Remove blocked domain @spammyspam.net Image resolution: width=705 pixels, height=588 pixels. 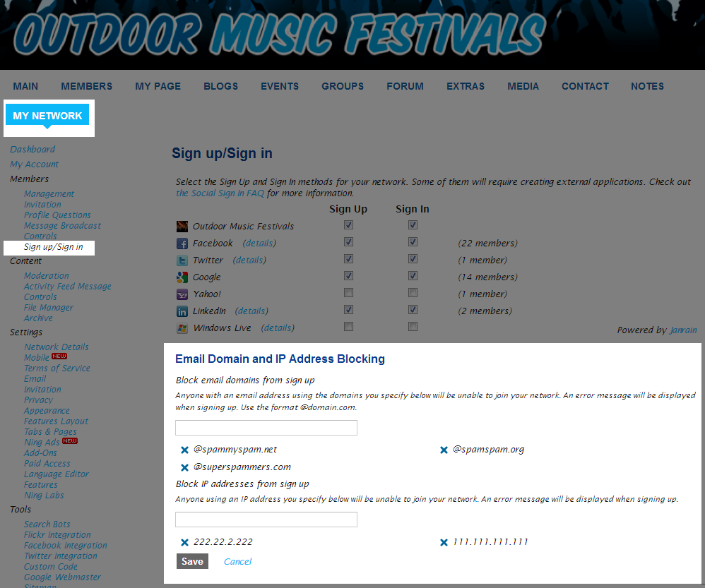point(184,450)
